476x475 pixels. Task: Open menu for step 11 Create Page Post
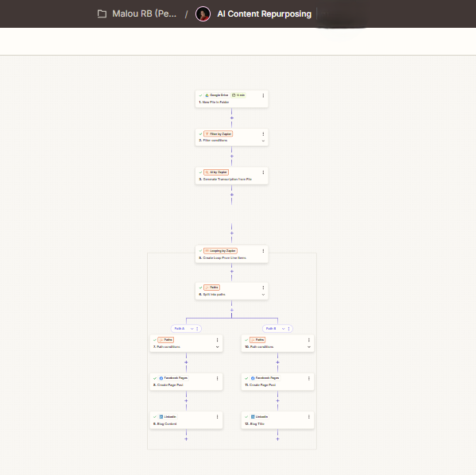309,378
